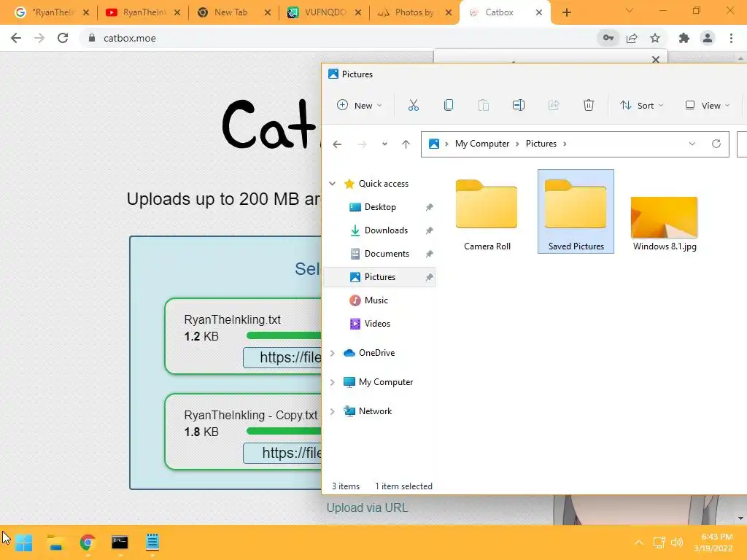Select Network in navigation pane

pyautogui.click(x=375, y=411)
